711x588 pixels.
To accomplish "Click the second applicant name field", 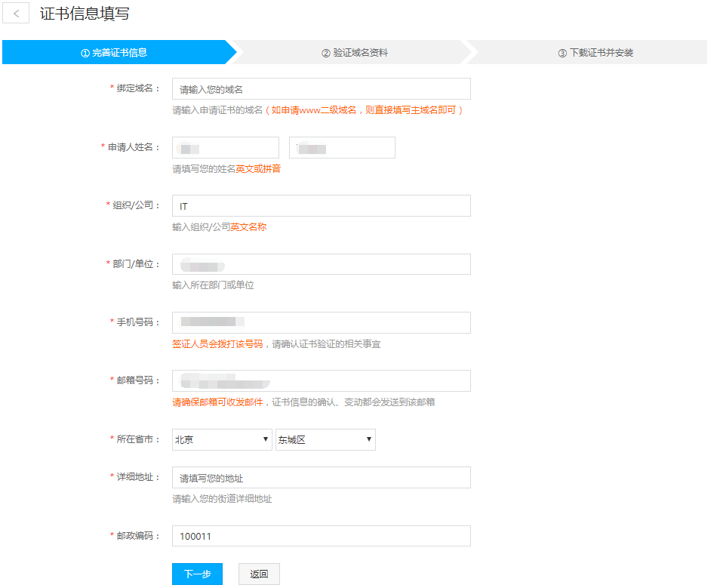I will pyautogui.click(x=342, y=148).
